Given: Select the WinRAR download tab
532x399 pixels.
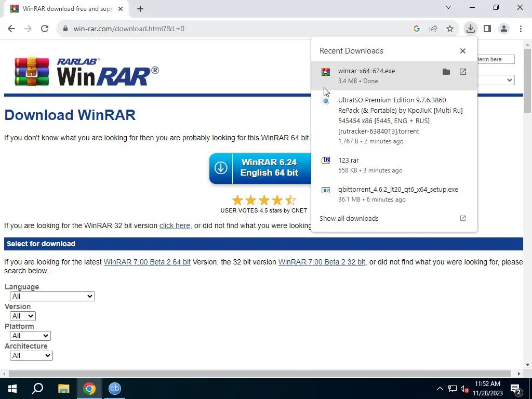Looking at the screenshot, I should tap(66, 9).
